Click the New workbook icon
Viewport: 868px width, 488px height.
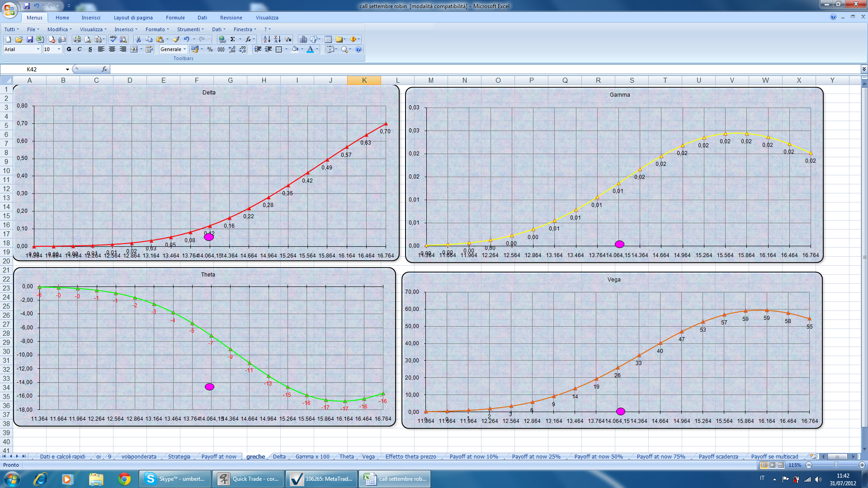click(x=8, y=39)
